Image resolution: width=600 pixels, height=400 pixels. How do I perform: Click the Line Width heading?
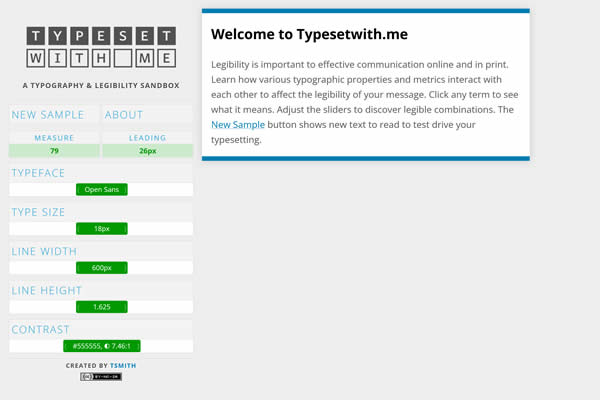44,251
